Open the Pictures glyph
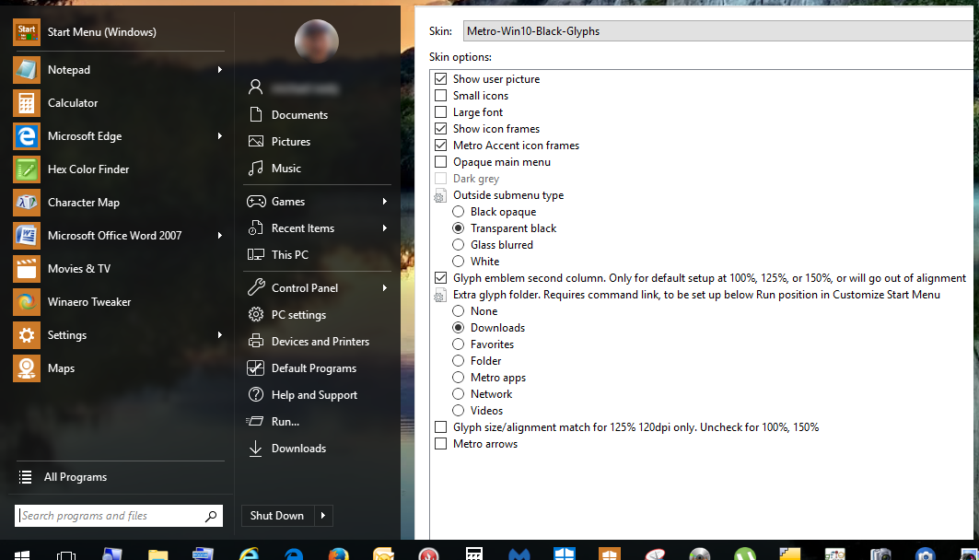This screenshot has width=979, height=560. [255, 141]
